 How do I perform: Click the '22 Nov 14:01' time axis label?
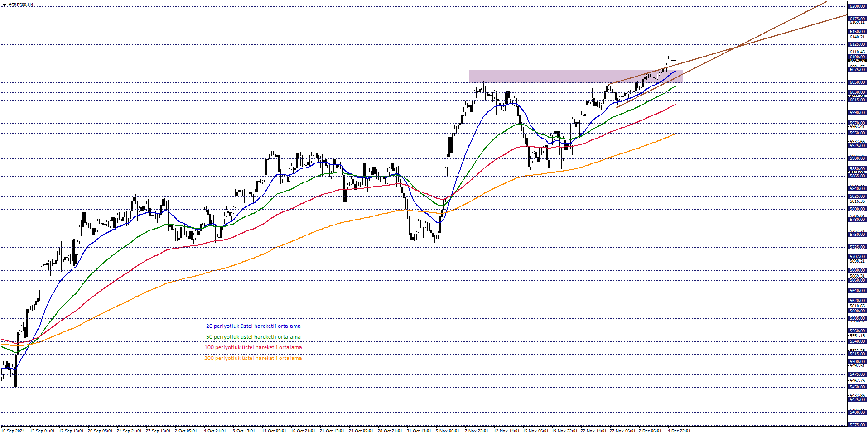pos(594,431)
